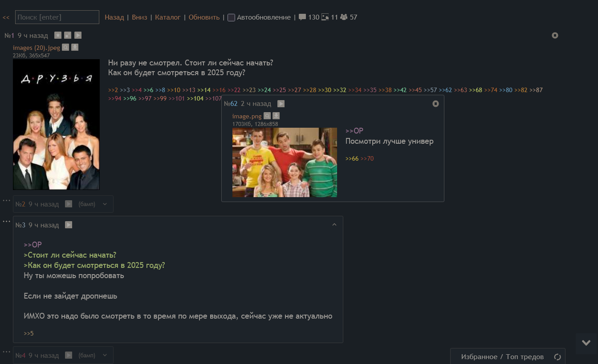Click the play-arrow icon in post №62 header
The width and height of the screenshot is (598, 364).
click(x=281, y=104)
